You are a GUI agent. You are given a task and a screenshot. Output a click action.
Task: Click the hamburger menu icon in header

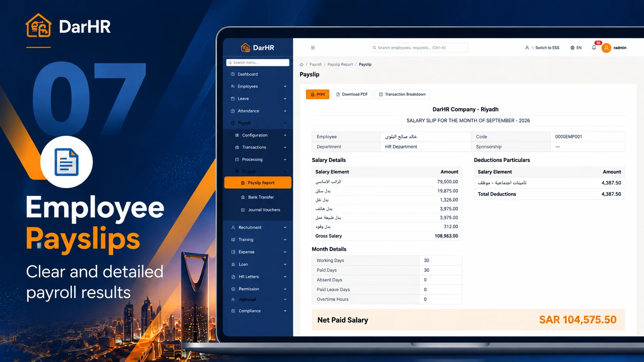click(313, 48)
